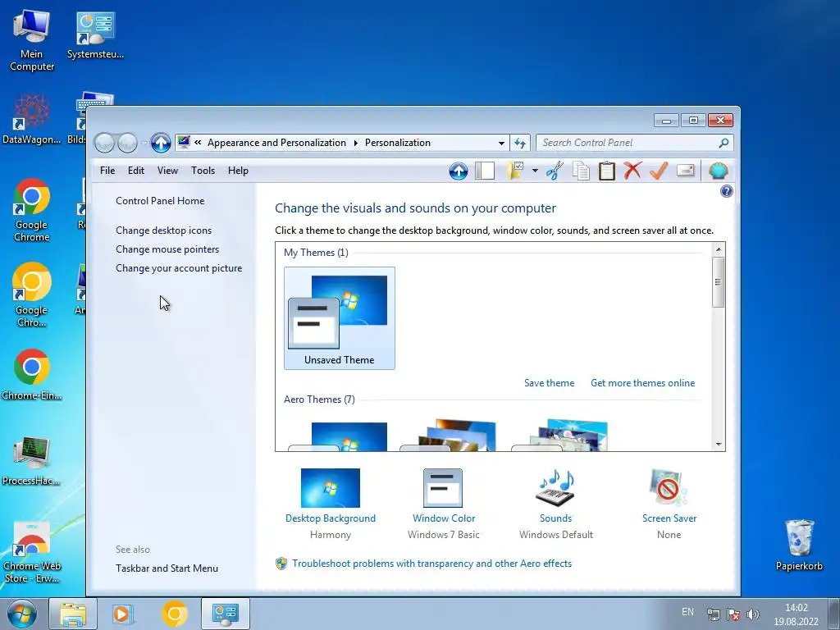Image resolution: width=840 pixels, height=630 pixels.
Task: Open the File menu
Action: (107, 171)
